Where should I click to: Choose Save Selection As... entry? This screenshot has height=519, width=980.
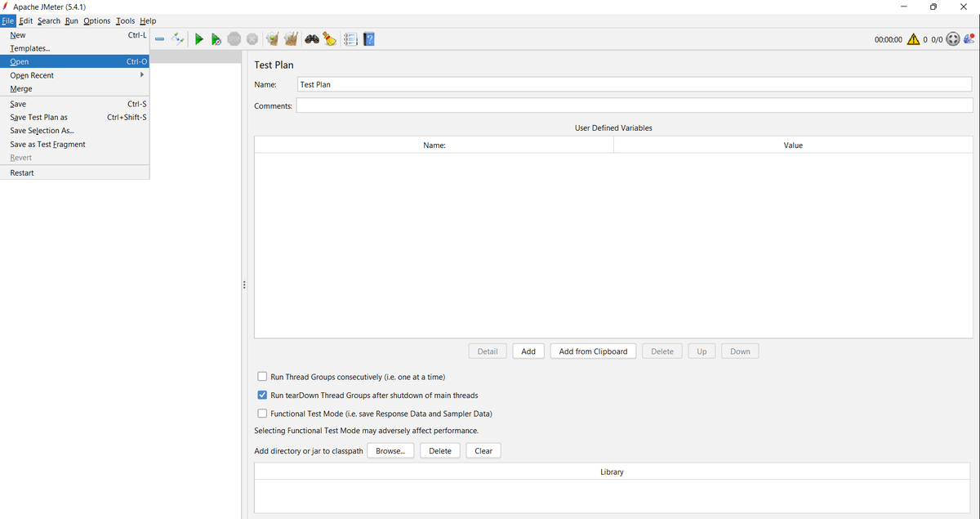tap(75, 130)
